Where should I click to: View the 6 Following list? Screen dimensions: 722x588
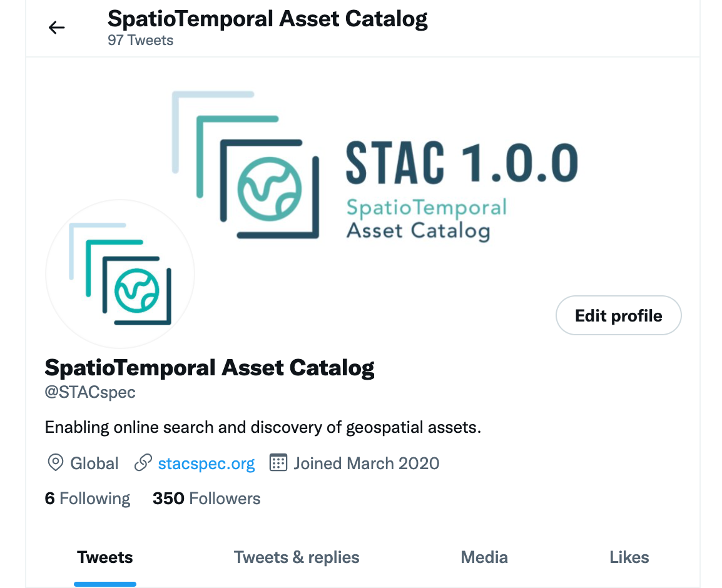(x=88, y=498)
